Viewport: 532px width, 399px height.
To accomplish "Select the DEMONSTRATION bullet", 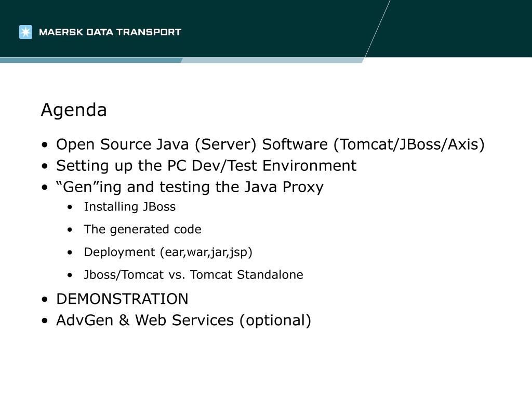I will click(x=122, y=299).
